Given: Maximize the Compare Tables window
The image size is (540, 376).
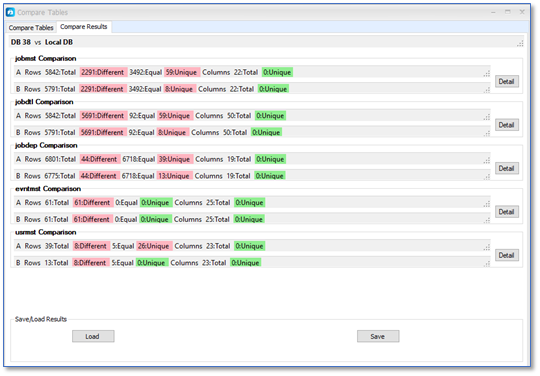Looking at the screenshot, I should 508,12.
